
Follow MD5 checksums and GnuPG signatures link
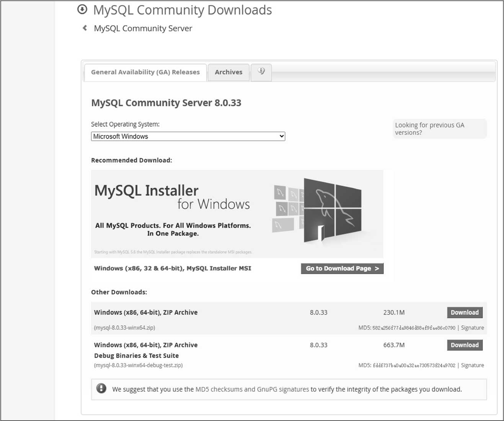[x=252, y=389]
